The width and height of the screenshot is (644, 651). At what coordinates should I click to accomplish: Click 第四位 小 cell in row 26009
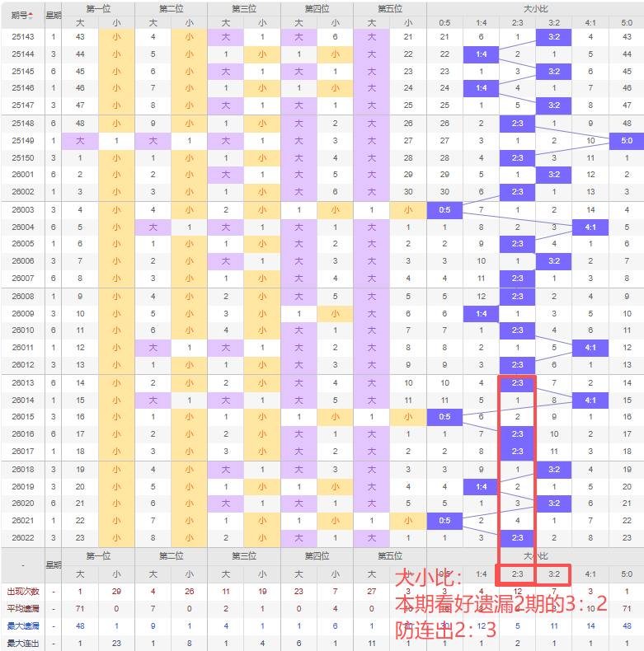335,314
